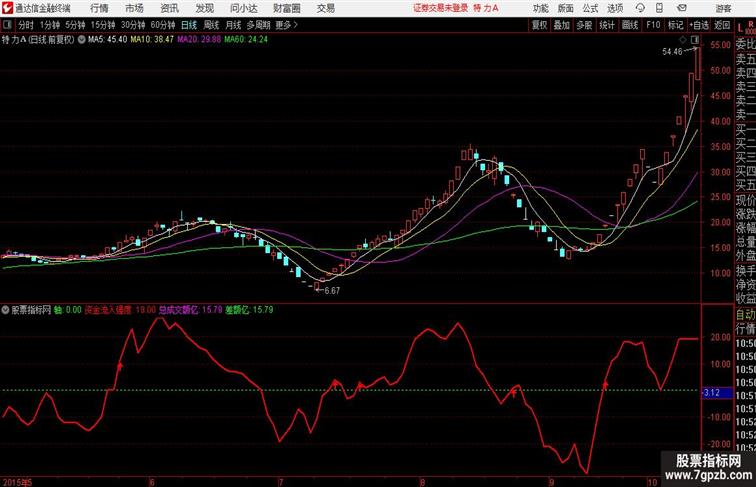The image size is (756, 487).
Task: Expand the 更多 period options
Action: tap(286, 25)
